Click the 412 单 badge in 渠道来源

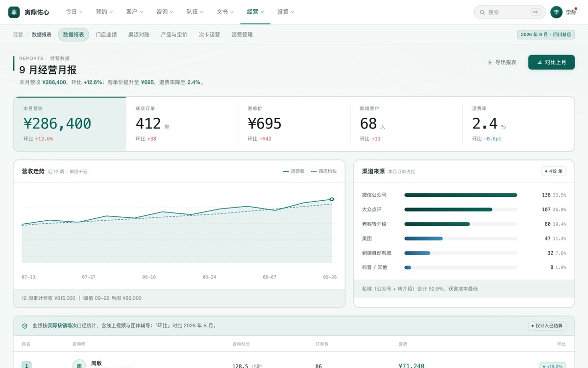coord(554,171)
